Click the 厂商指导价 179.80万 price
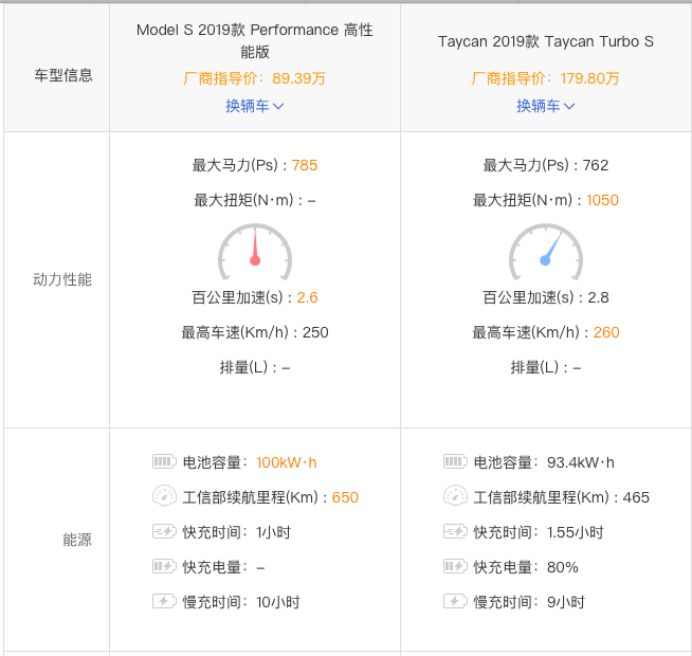This screenshot has height=656, width=692. pyautogui.click(x=545, y=79)
